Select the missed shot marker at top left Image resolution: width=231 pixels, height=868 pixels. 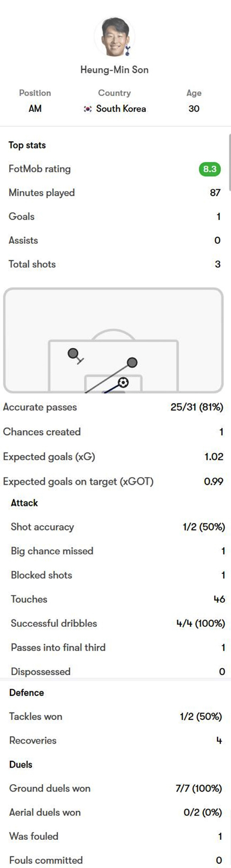73,354
